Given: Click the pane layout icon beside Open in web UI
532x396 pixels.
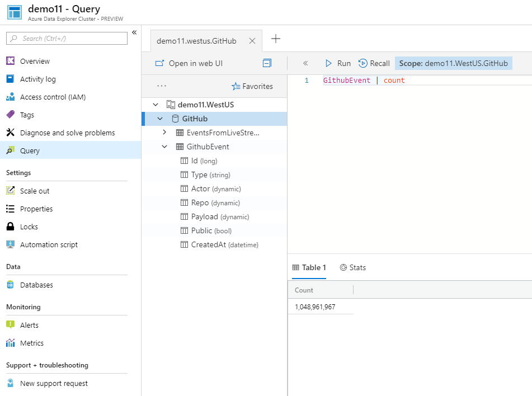Looking at the screenshot, I should [x=267, y=63].
